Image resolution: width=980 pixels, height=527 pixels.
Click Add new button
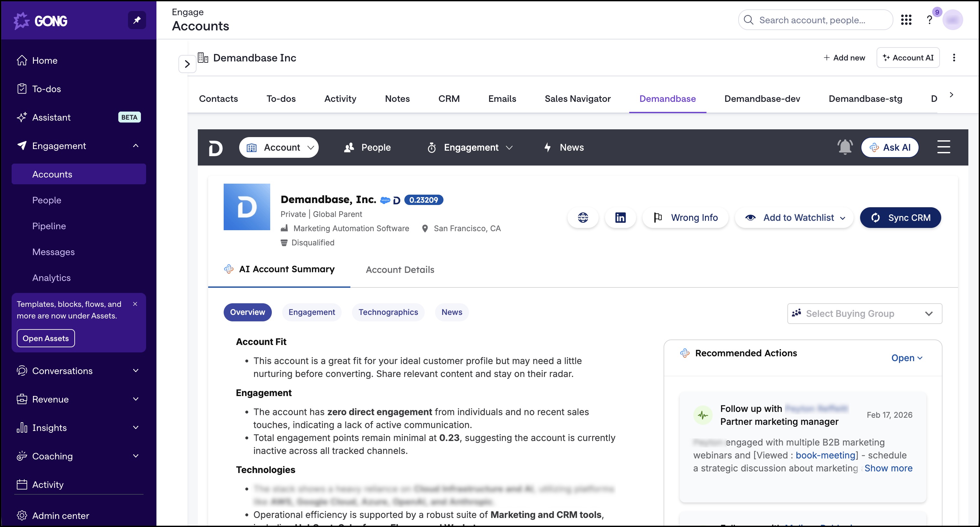pos(844,58)
